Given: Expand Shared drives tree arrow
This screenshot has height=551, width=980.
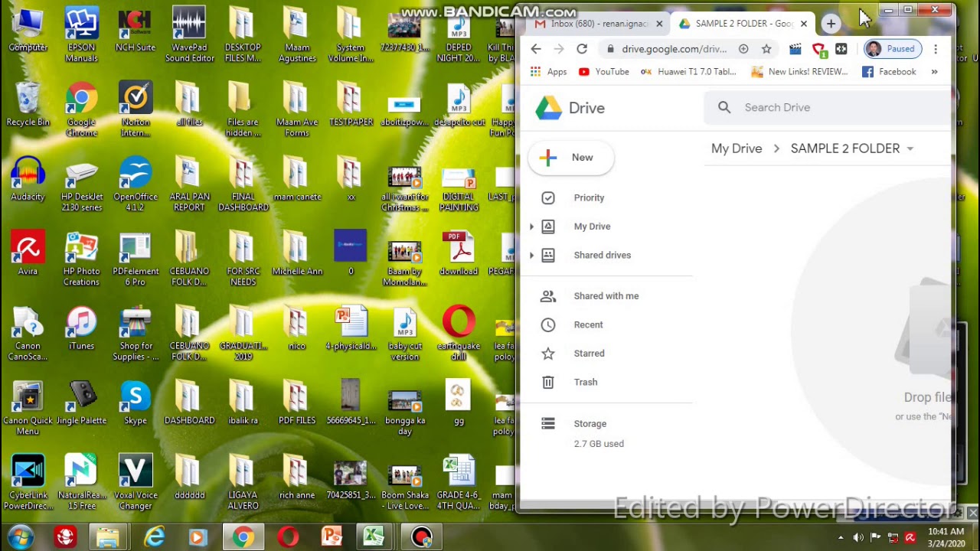Looking at the screenshot, I should click(531, 255).
